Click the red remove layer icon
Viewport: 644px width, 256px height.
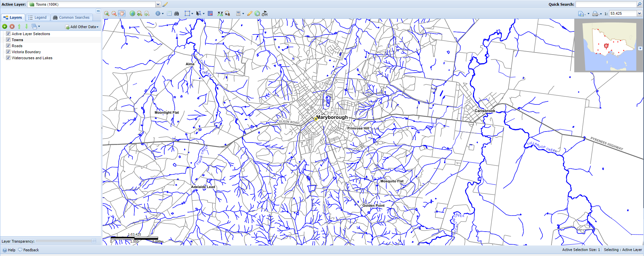pos(12,26)
